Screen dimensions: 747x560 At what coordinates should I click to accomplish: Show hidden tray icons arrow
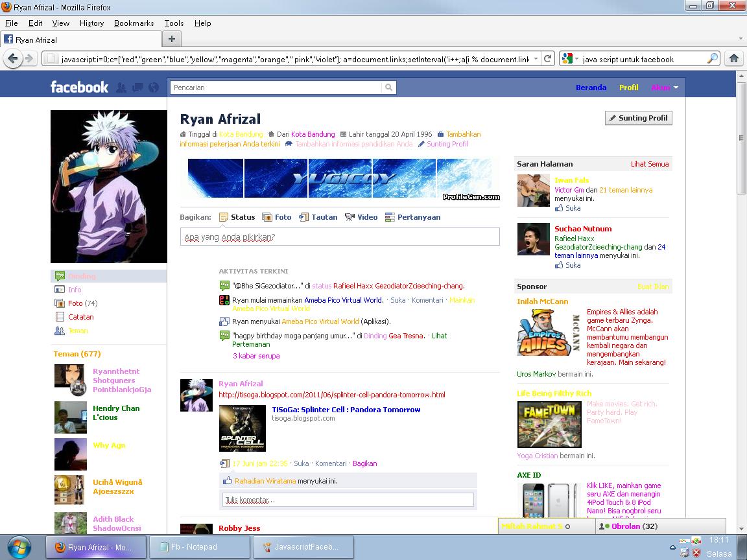tap(672, 548)
